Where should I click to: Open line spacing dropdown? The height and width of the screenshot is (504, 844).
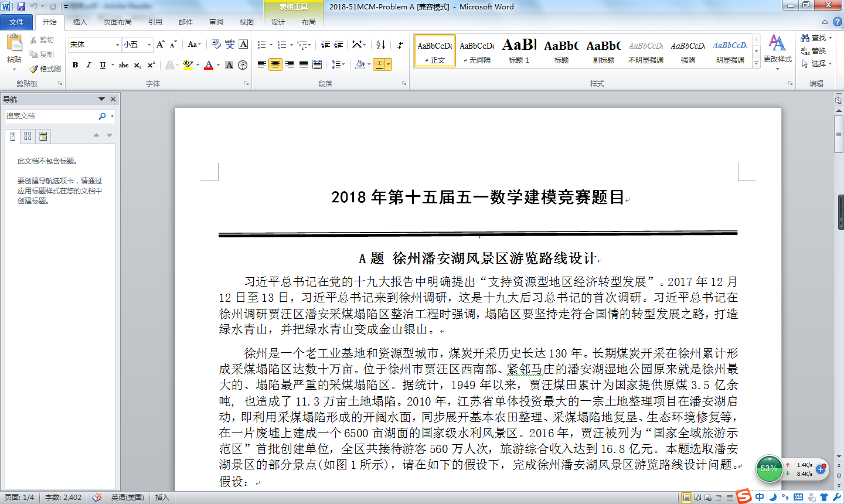pos(338,64)
